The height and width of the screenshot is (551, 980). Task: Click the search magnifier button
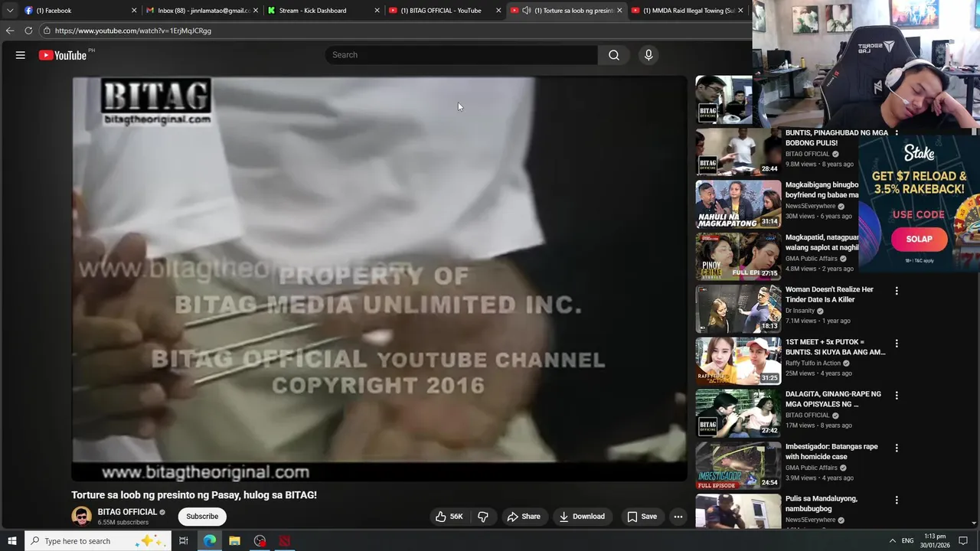[x=614, y=55]
